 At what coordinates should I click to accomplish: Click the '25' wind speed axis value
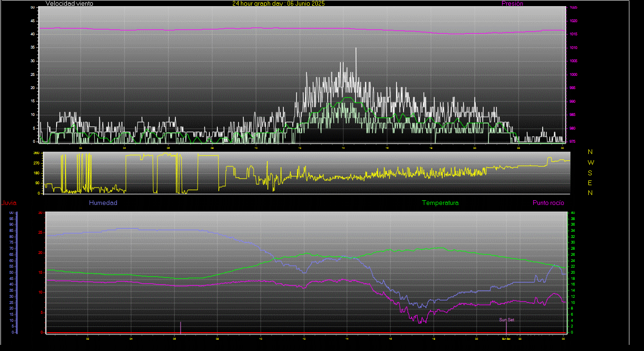[x=33, y=74]
